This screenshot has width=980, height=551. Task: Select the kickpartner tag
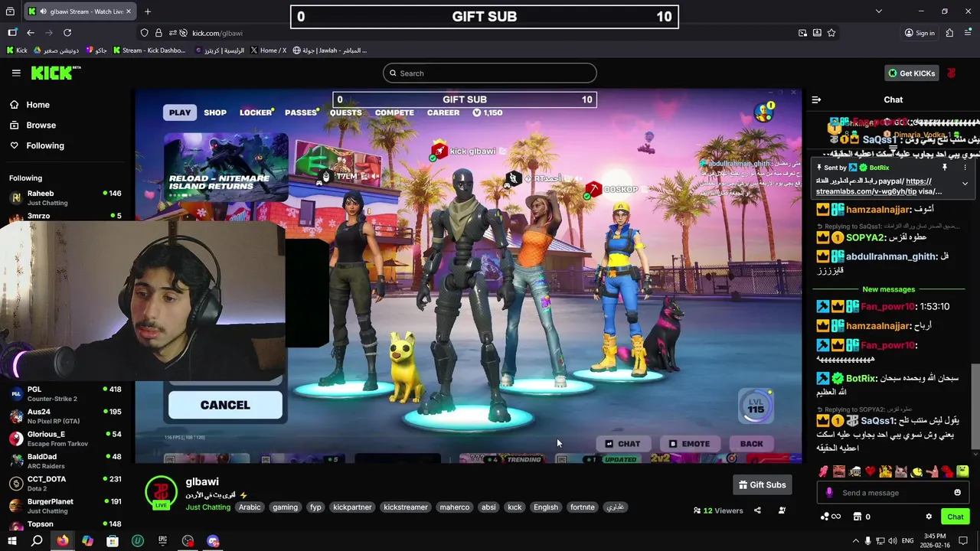tap(352, 507)
